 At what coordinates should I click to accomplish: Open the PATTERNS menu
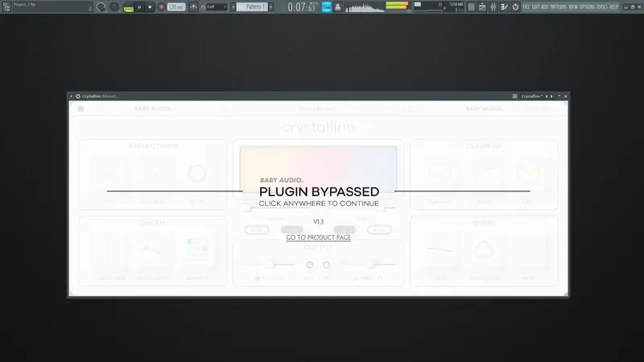[x=559, y=7]
